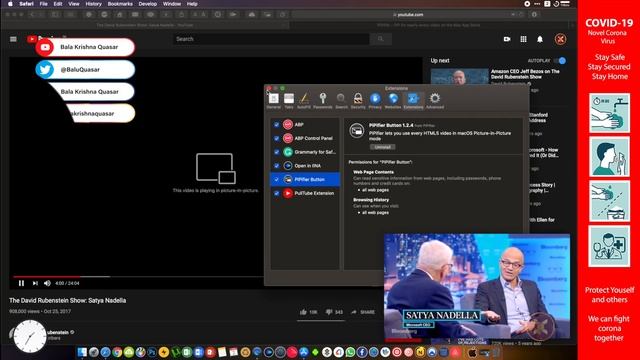Open the Advanced preferences pane
640x360 pixels.
point(435,100)
